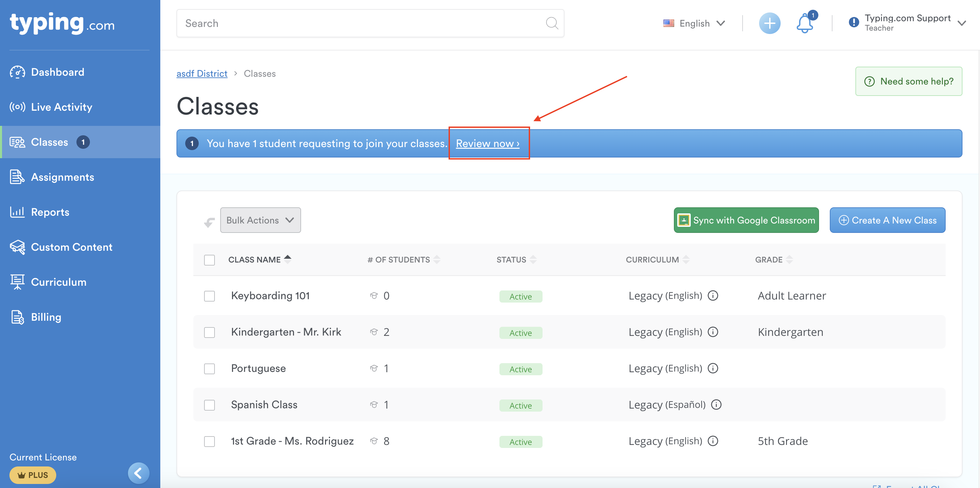This screenshot has width=980, height=488.
Task: Click the Review now link
Action: coord(487,144)
